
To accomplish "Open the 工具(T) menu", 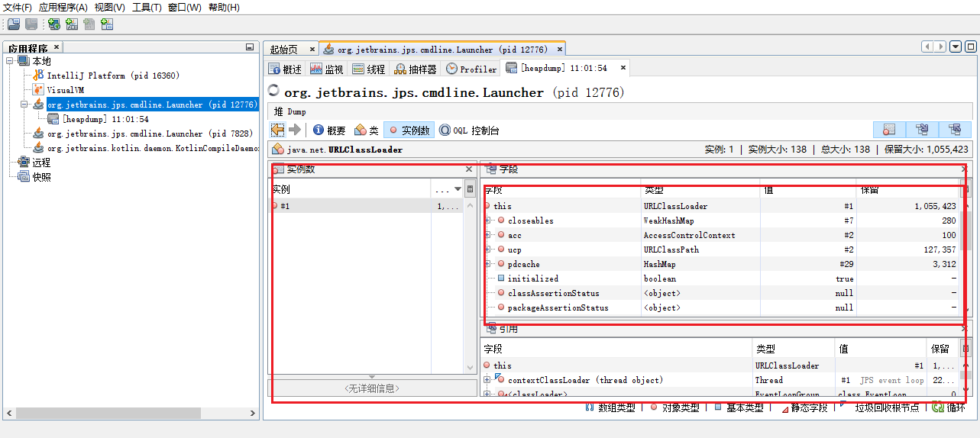I will click(147, 8).
